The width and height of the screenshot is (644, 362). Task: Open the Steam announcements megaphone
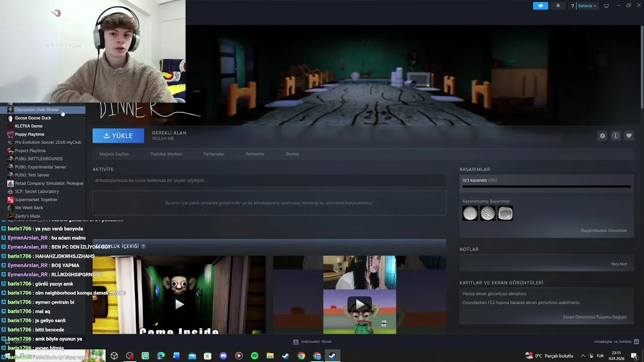click(x=540, y=6)
